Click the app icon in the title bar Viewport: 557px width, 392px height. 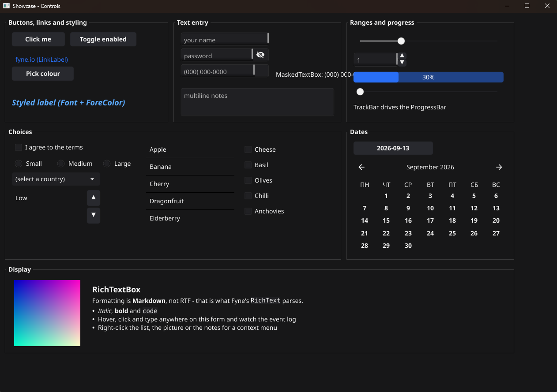(x=7, y=6)
